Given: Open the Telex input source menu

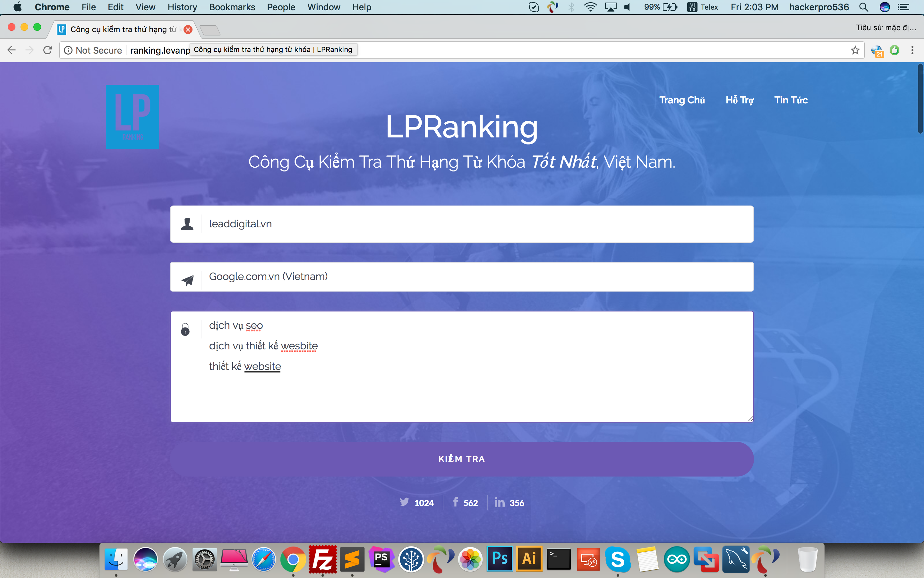Looking at the screenshot, I should pyautogui.click(x=703, y=7).
